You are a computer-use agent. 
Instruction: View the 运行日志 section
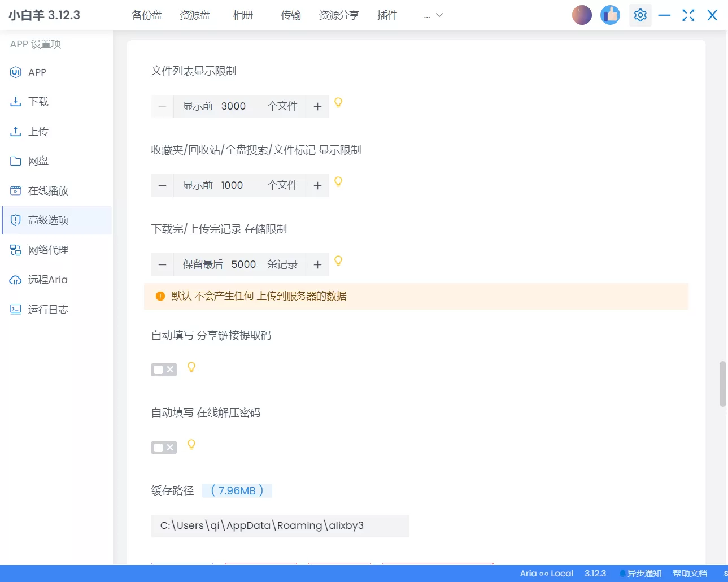(x=47, y=309)
